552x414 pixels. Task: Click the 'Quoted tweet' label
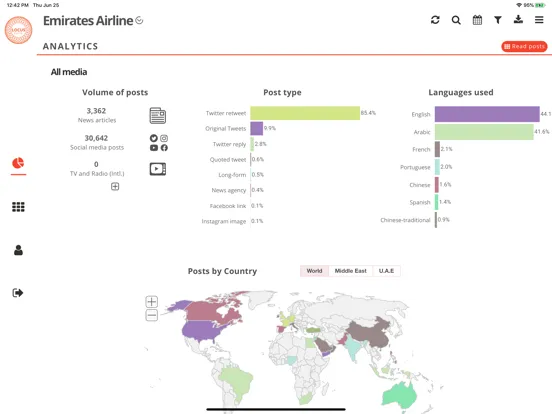coord(228,160)
